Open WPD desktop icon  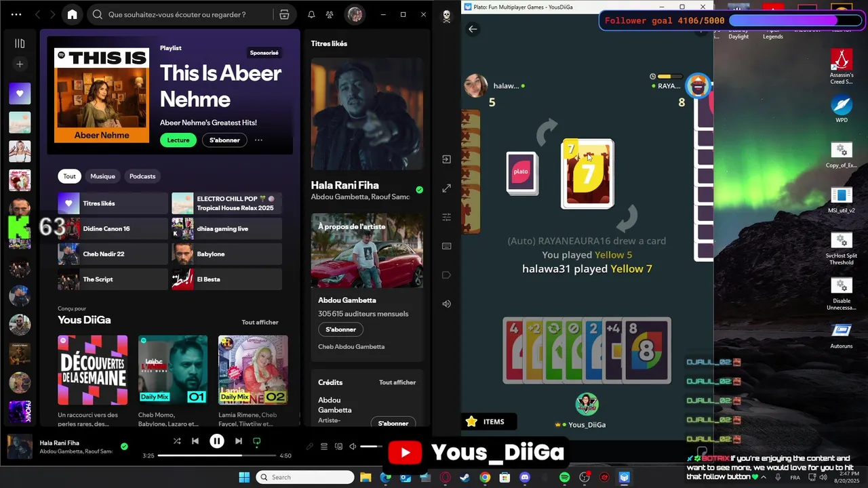(x=842, y=109)
